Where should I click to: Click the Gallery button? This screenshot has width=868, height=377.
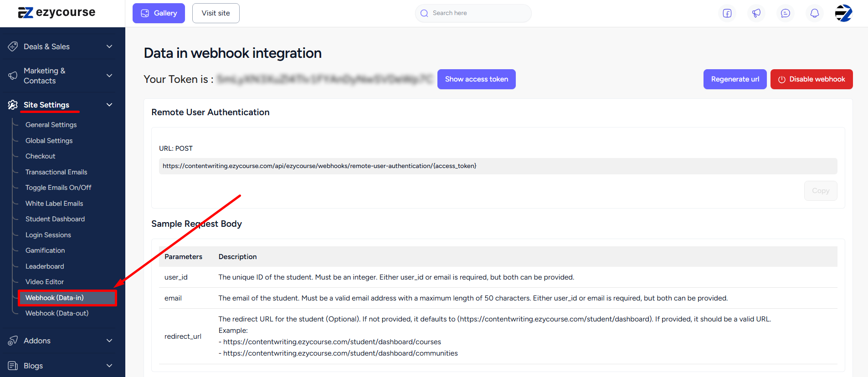pos(159,13)
